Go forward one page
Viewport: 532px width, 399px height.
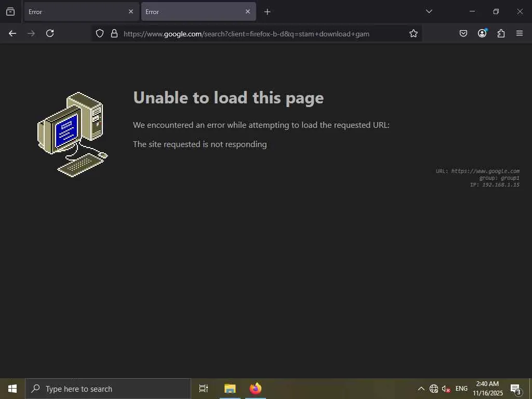click(x=31, y=33)
